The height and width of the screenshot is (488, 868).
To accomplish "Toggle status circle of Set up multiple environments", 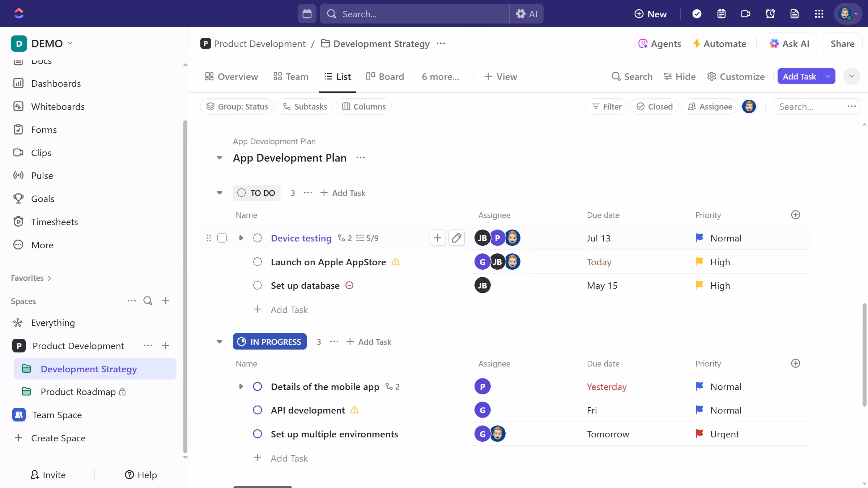I will (x=258, y=434).
